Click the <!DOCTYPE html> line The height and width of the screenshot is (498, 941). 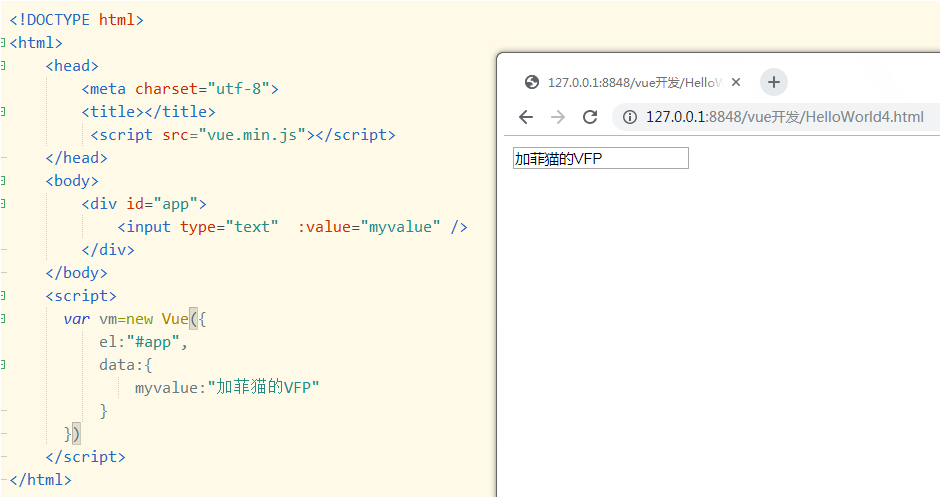pyautogui.click(x=77, y=20)
